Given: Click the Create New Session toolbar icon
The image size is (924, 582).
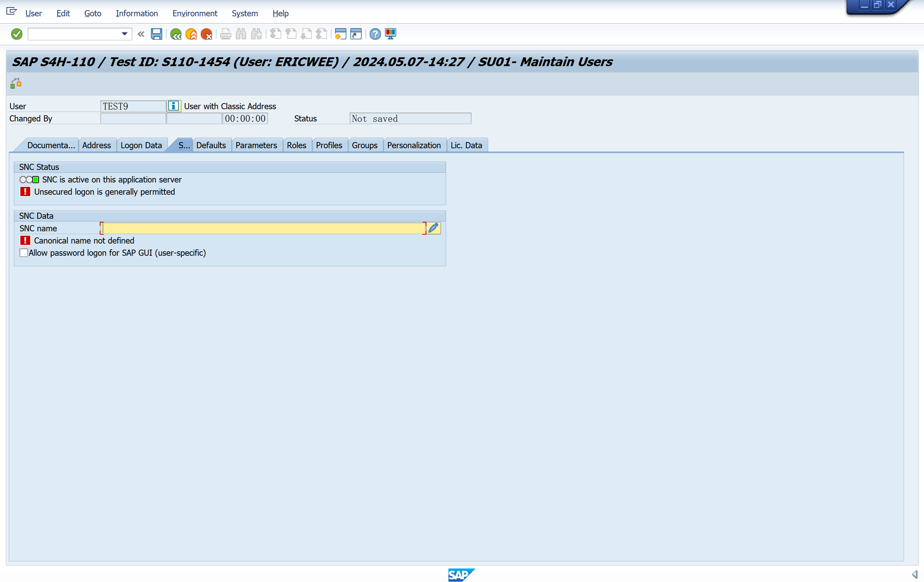Looking at the screenshot, I should [x=340, y=34].
